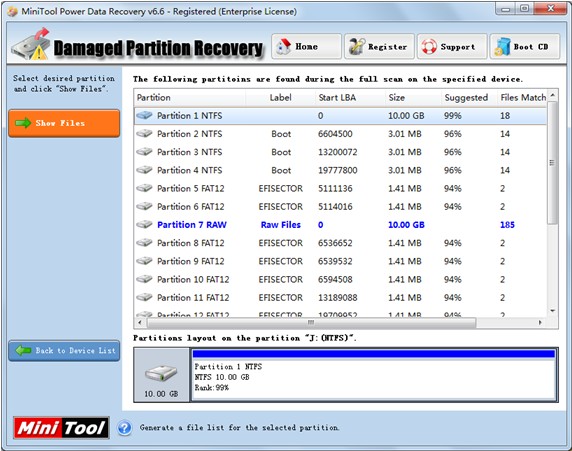
Task: Click drive icon of Partition 9 FAT12
Action: tap(144, 261)
